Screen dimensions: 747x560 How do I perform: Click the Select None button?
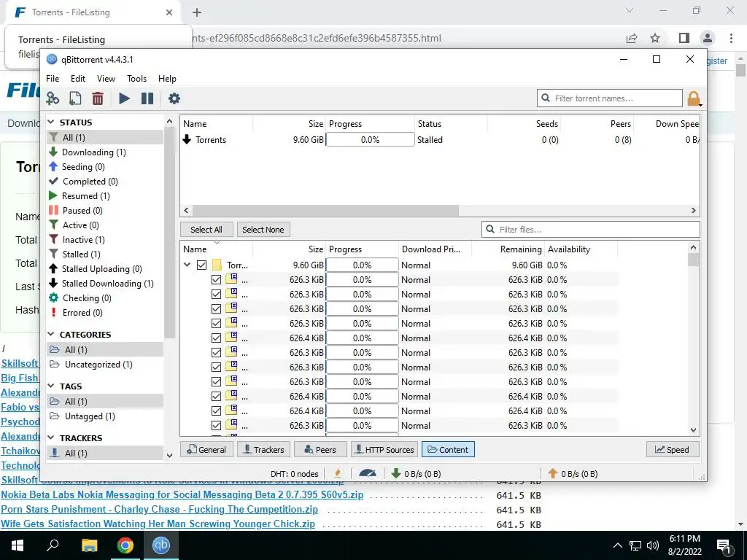(x=263, y=230)
